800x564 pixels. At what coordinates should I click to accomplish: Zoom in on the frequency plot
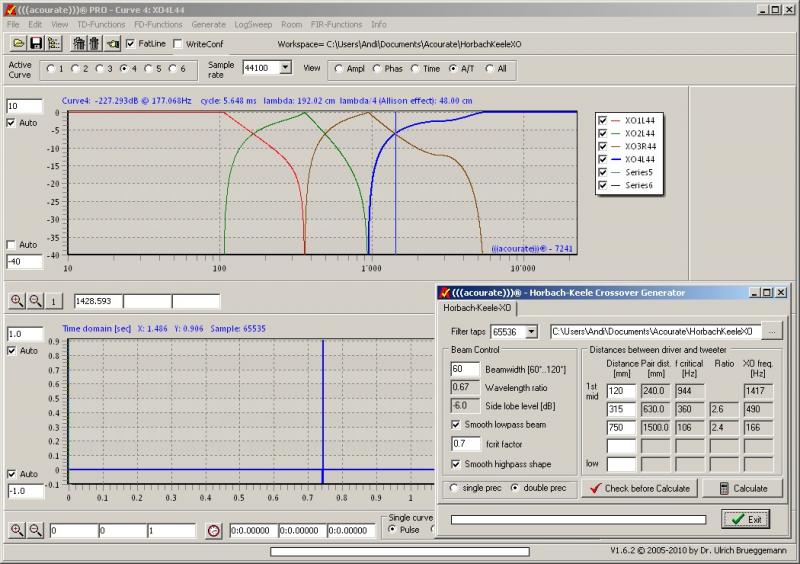pos(17,301)
